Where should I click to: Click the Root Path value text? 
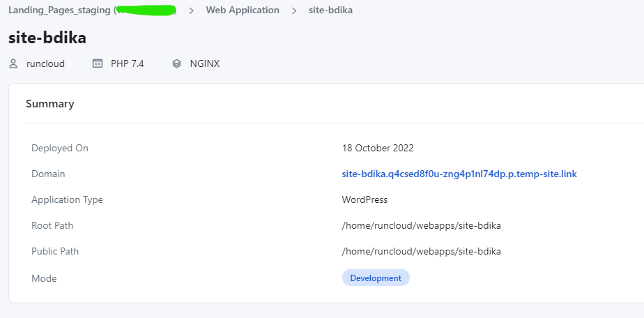(421, 225)
